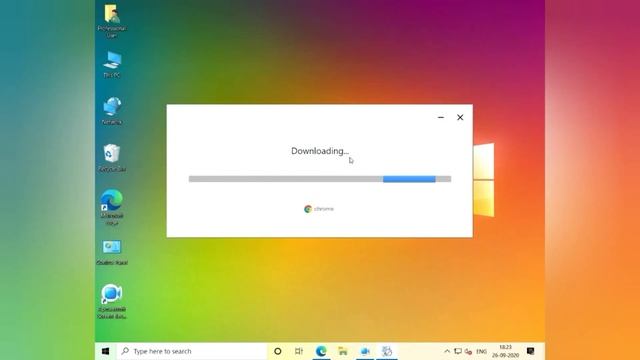Select the This PC desktop icon
The image size is (640, 360).
point(112,64)
